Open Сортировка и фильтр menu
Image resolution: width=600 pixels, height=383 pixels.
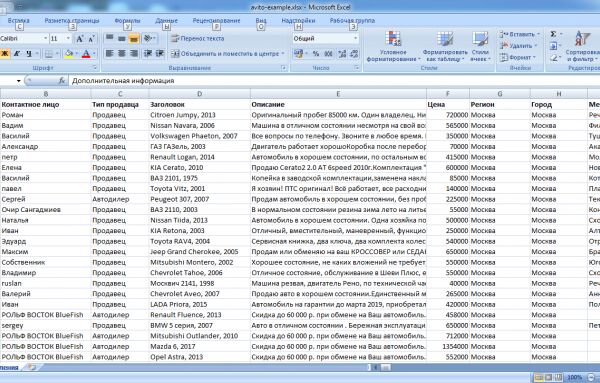(582, 46)
